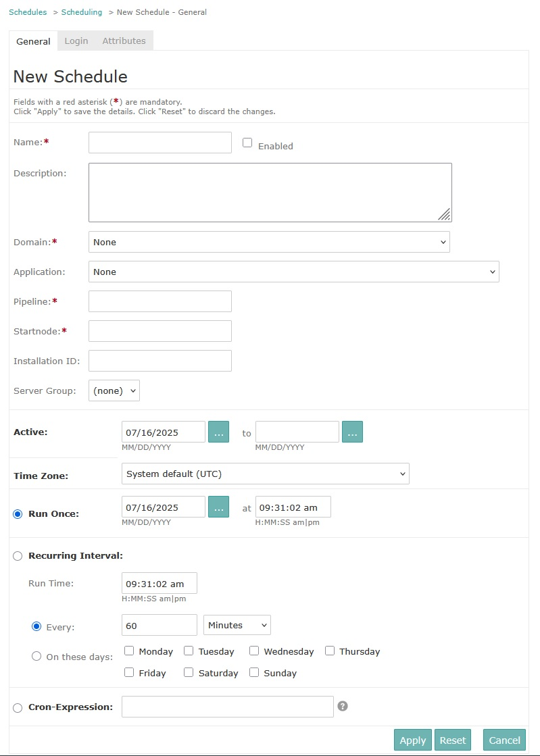Viewport: 540px width, 756px height.
Task: Select the Cron-Expression radio button
Action: click(x=18, y=707)
